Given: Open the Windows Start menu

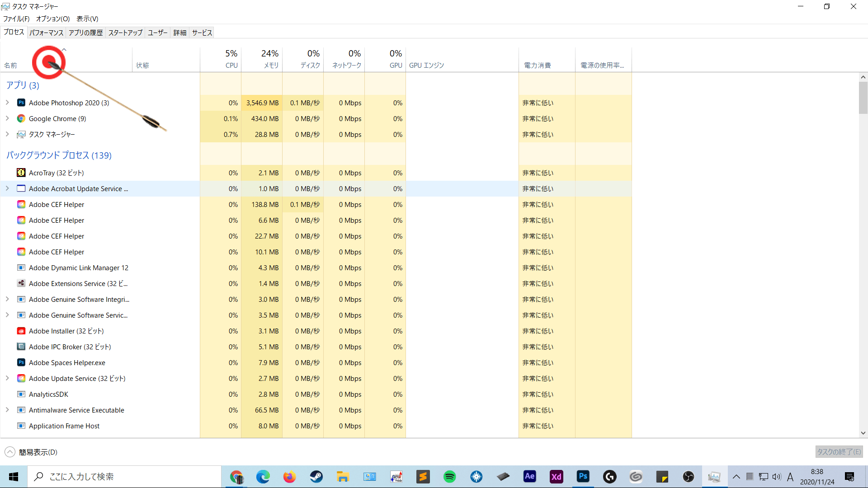Looking at the screenshot, I should coord(14,477).
